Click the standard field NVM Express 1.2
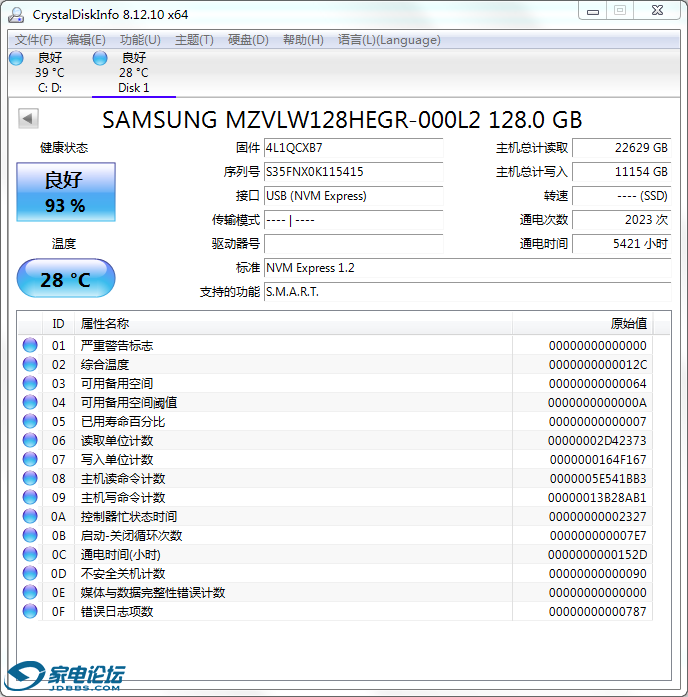Viewport: 688px width, 697px height. [468, 268]
